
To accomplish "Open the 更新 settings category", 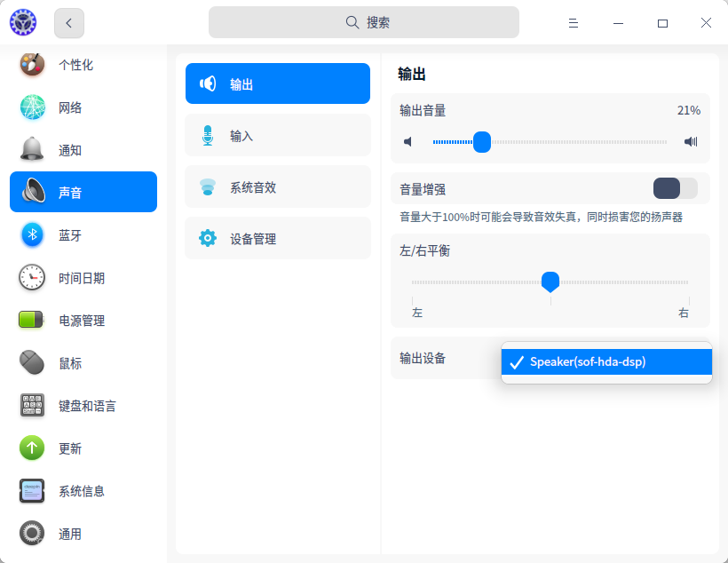I will click(x=83, y=448).
